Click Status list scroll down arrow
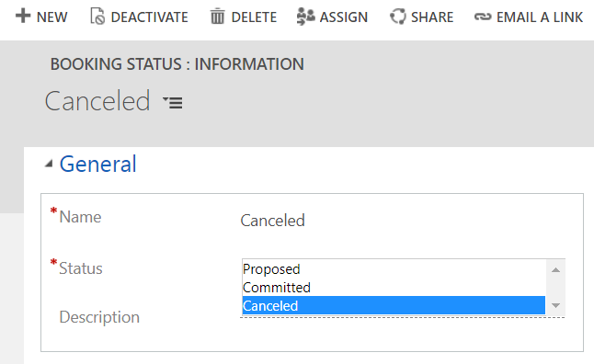594x364 pixels. pos(555,305)
